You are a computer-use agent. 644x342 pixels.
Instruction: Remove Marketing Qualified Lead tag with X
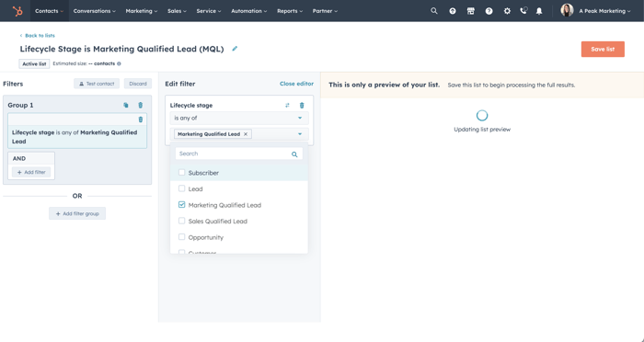click(246, 134)
